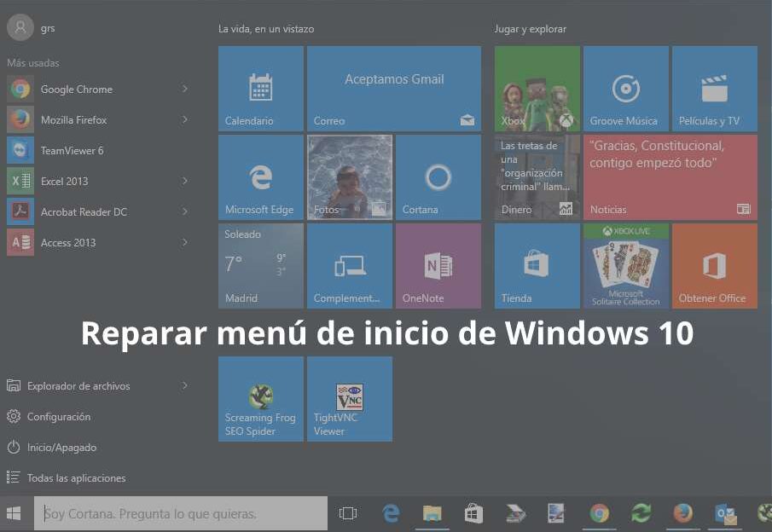Expand the Mozilla Firefox jump list arrow

click(x=184, y=119)
